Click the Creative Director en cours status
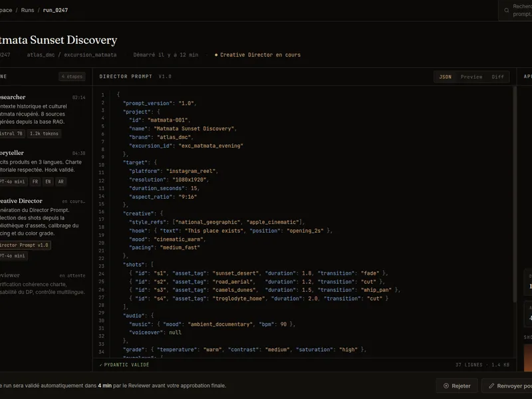The image size is (532, 399). (257, 55)
